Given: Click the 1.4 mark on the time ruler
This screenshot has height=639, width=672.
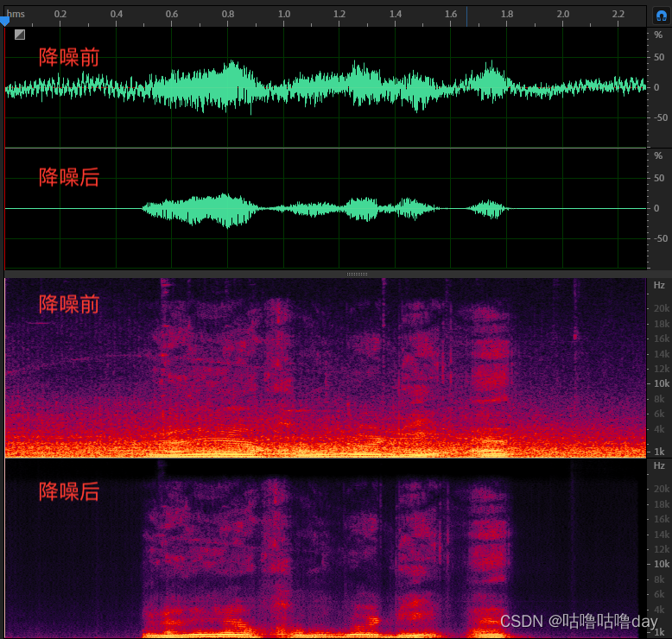Looking at the screenshot, I should pos(396,14).
